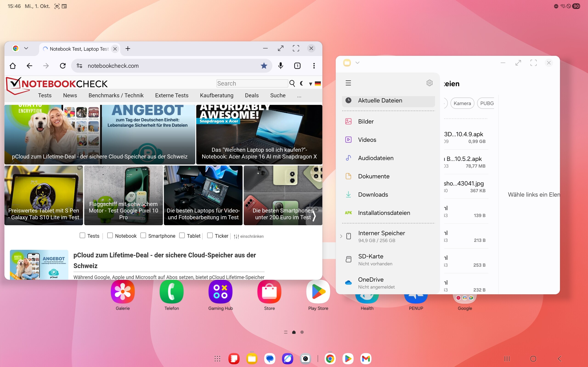The width and height of the screenshot is (588, 367).
Task: Open the Chrome window dropdown chevron
Action: point(26,48)
